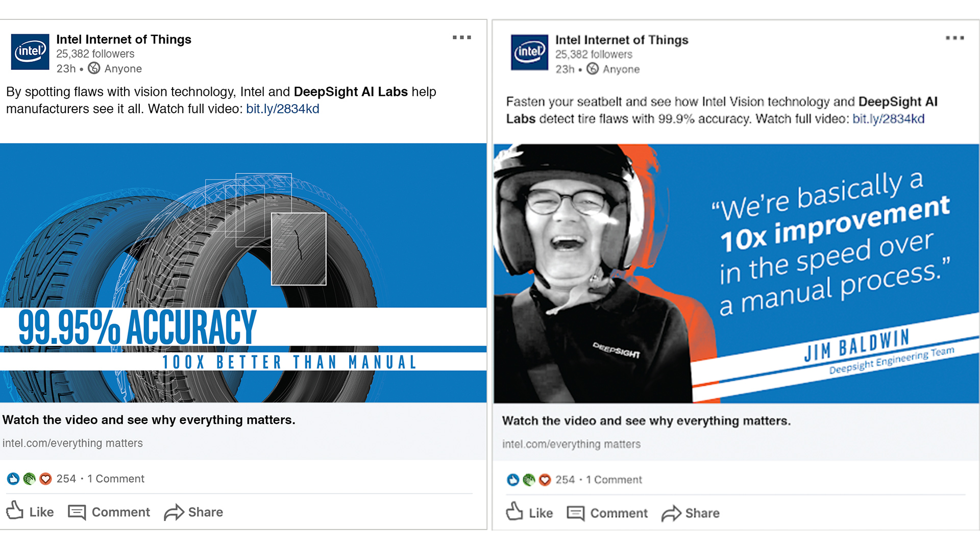Click the globe visibility icon in the left post

[x=94, y=68]
